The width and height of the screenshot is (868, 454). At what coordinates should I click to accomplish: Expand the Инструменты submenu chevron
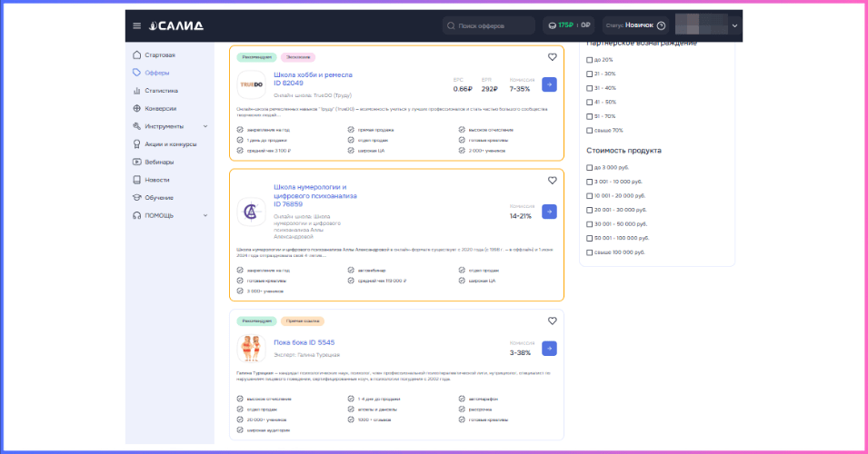[205, 126]
